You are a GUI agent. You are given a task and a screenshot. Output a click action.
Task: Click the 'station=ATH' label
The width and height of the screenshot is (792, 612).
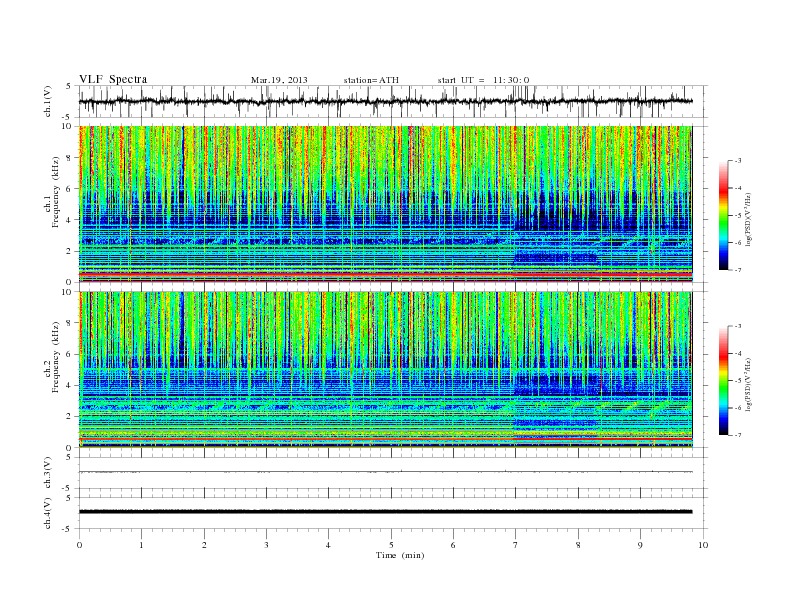371,80
